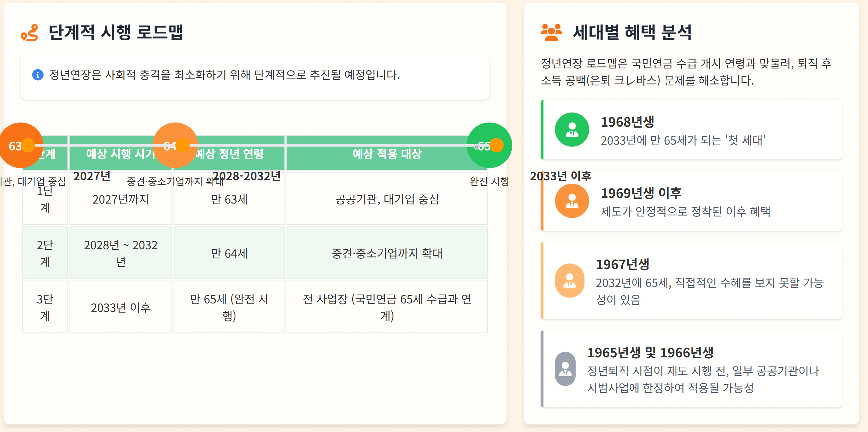Expand the 1단계 table row
This screenshot has height=432, width=868.
pos(45,199)
